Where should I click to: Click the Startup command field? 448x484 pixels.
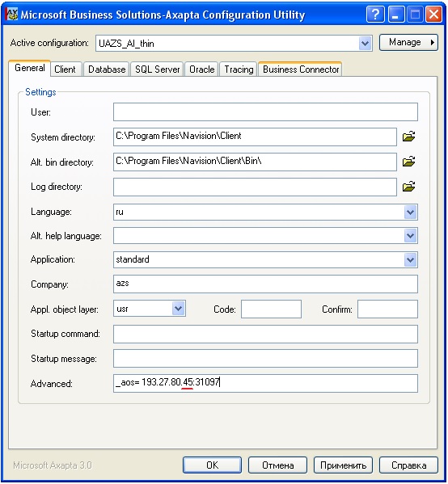click(x=265, y=334)
